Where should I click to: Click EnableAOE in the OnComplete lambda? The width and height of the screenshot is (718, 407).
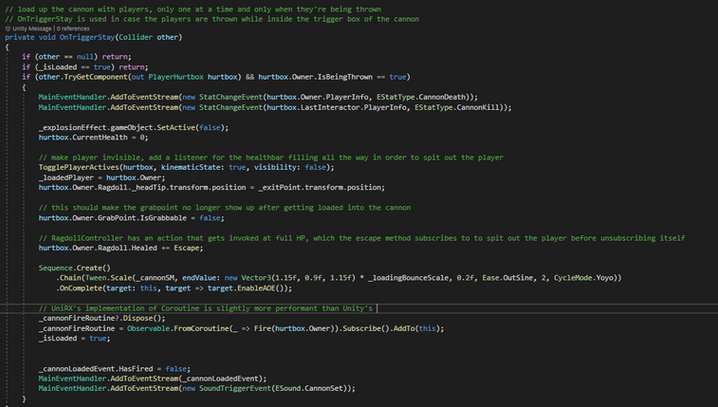click(258, 288)
